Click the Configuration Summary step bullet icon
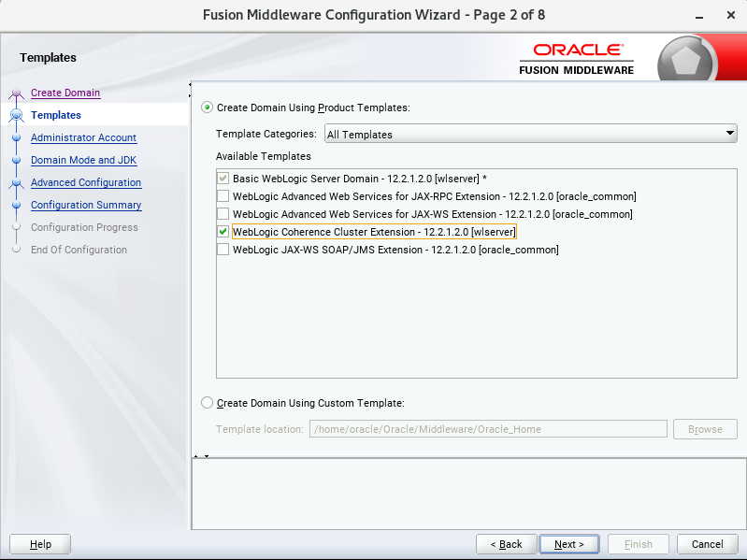 point(16,206)
